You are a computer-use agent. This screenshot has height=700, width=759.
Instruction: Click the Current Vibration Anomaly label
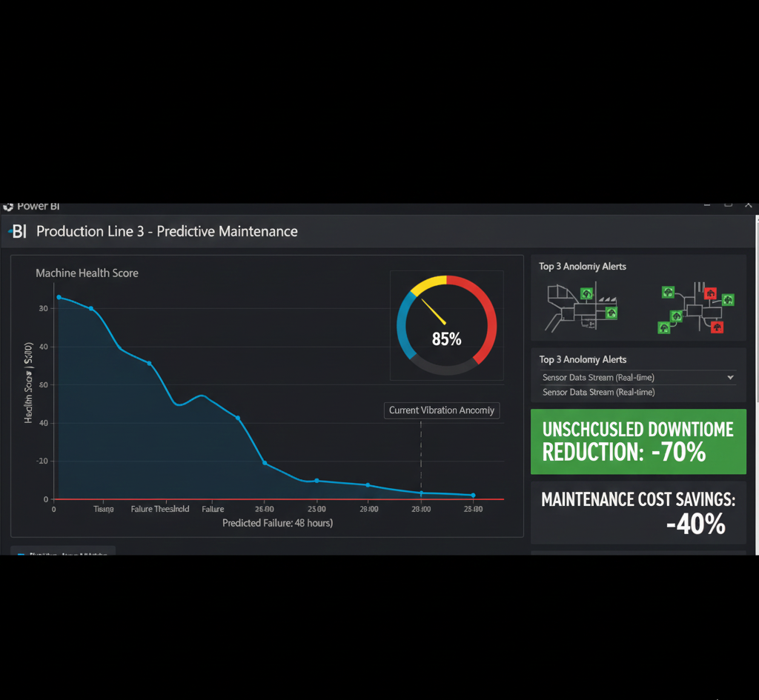441,410
